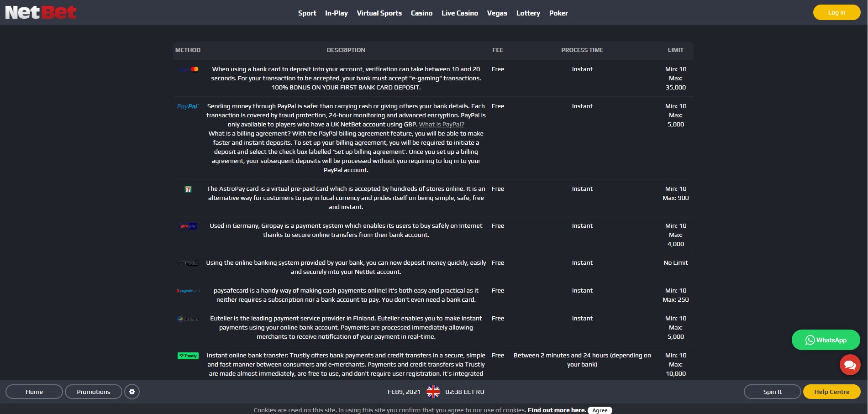Open the WhatsApp chat button
This screenshot has width=868, height=414.
coord(826,340)
